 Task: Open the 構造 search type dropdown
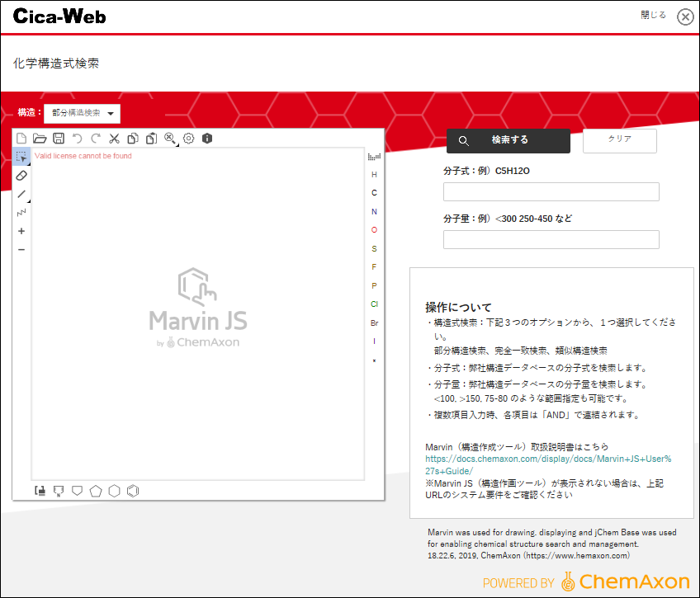tap(83, 113)
